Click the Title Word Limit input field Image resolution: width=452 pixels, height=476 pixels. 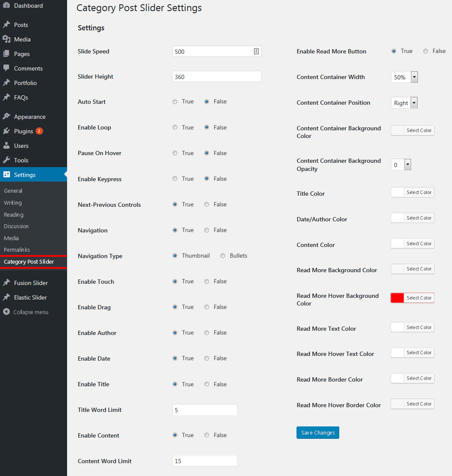click(x=205, y=410)
